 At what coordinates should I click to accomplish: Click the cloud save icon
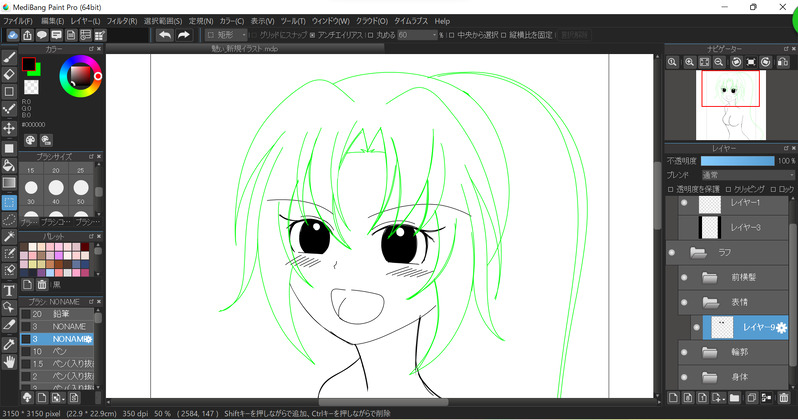coord(13,35)
